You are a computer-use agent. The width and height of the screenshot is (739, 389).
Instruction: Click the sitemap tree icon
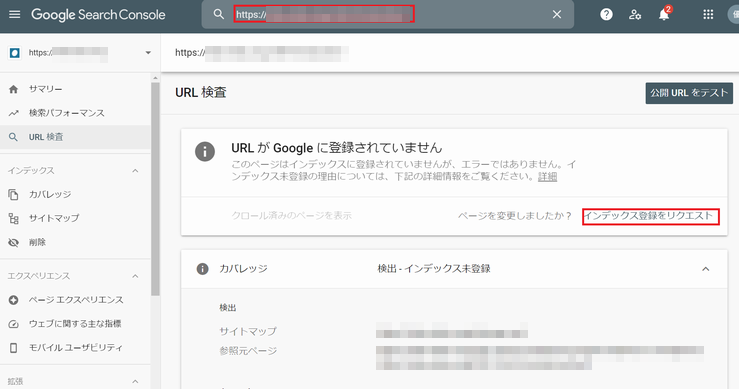(14, 218)
